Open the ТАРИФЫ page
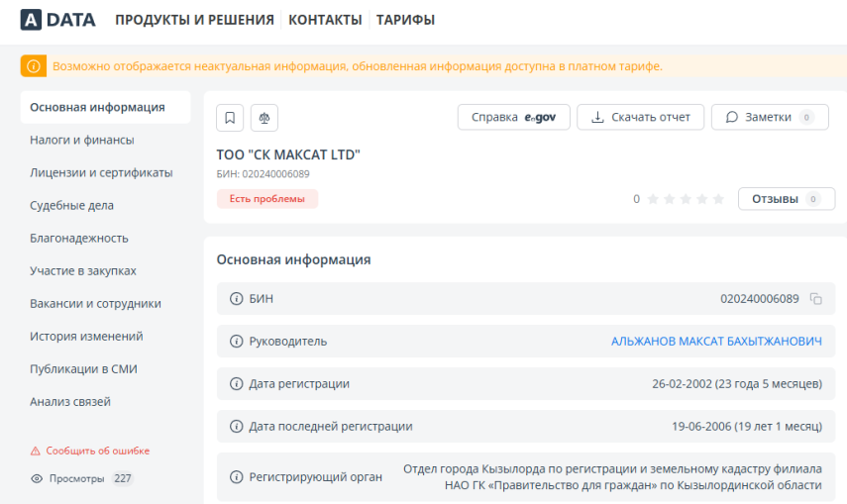Screen dimensions: 847x504 pos(405,20)
